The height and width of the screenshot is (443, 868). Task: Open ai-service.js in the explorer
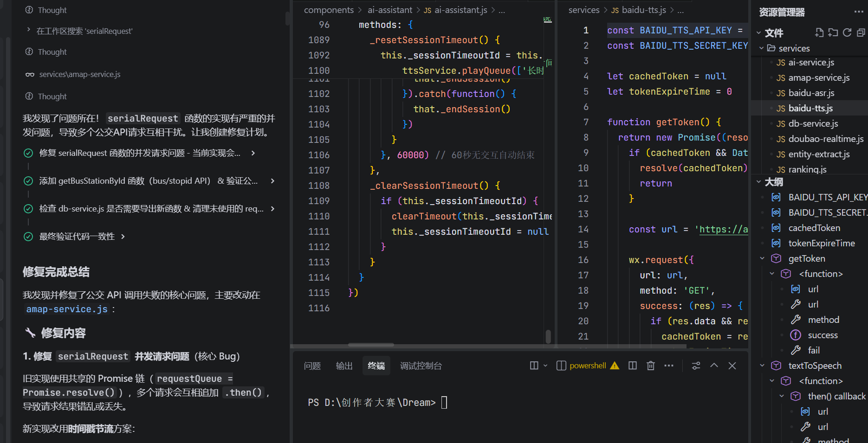click(811, 62)
